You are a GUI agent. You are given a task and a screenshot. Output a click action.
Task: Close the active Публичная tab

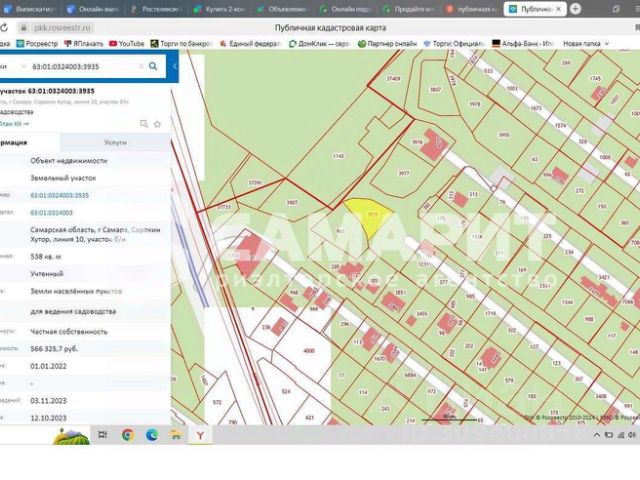558,9
